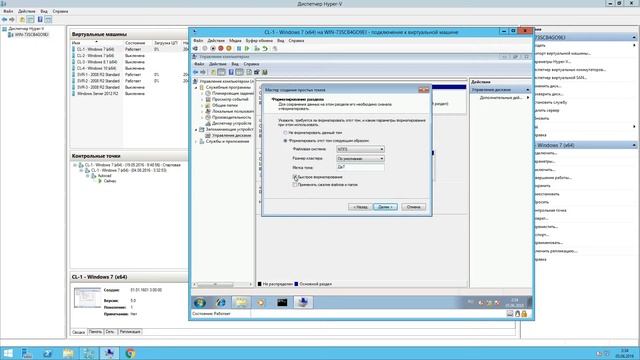Click the orange Save state VM icon

(229, 49)
